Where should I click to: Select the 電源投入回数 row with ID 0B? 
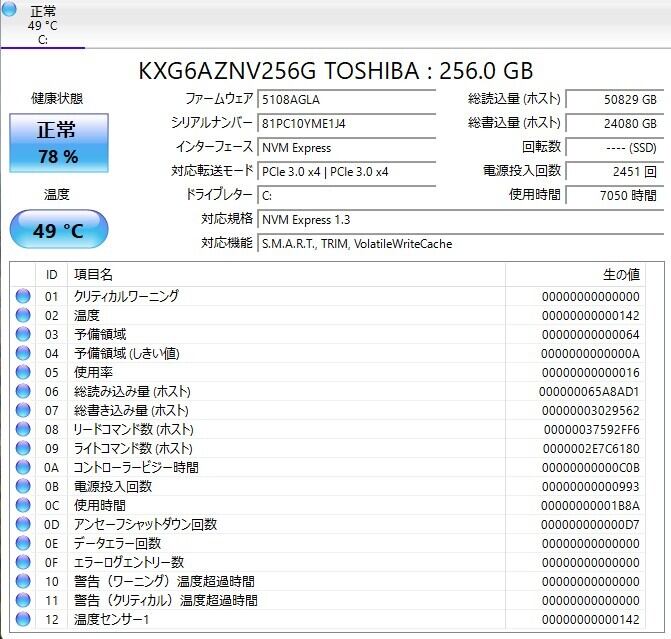328,486
